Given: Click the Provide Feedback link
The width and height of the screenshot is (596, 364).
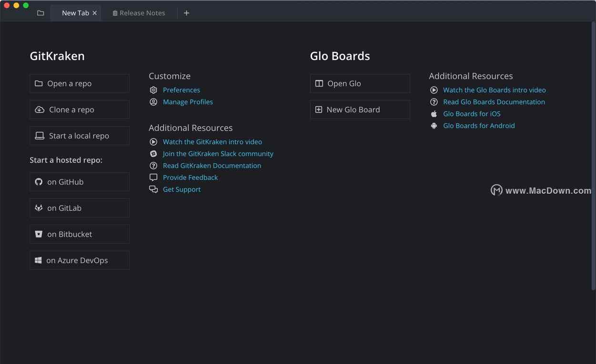Looking at the screenshot, I should coord(191,177).
